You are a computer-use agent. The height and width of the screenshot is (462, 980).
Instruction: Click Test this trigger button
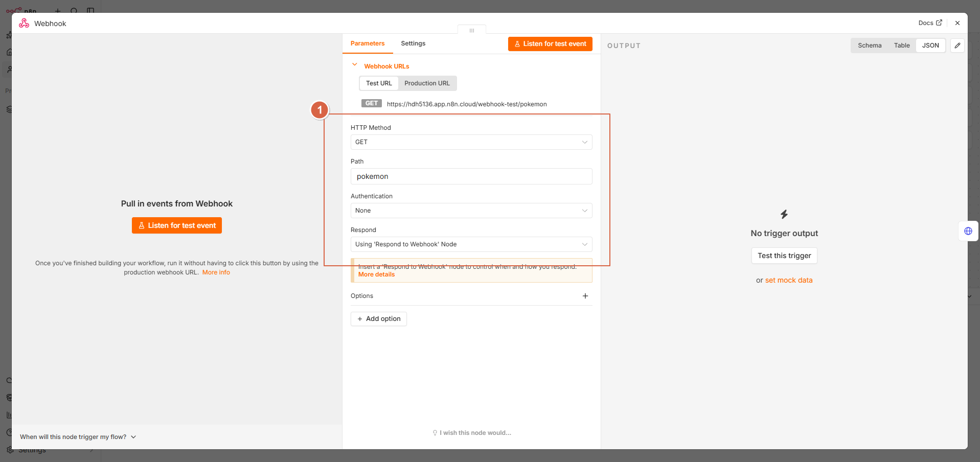tap(784, 256)
